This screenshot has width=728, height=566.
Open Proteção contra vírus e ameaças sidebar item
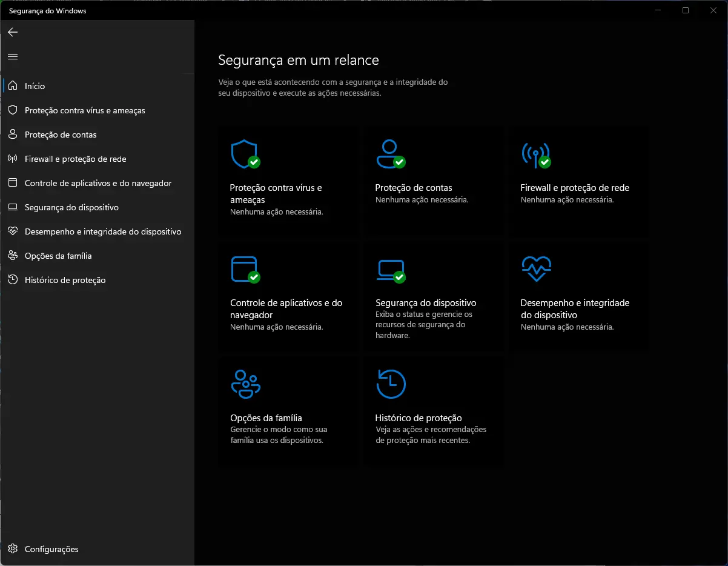85,110
